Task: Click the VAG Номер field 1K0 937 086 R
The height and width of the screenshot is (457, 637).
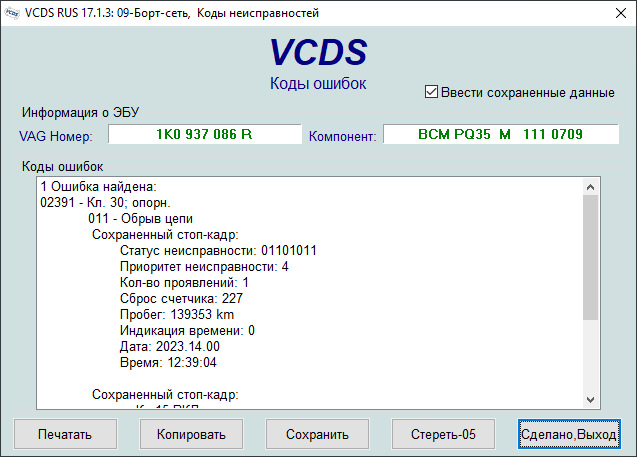Action: 205,134
